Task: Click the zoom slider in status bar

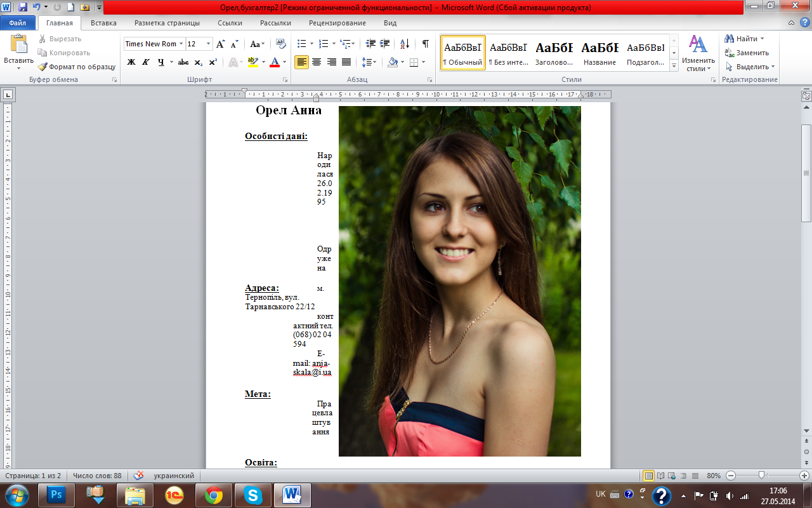Action: point(762,476)
